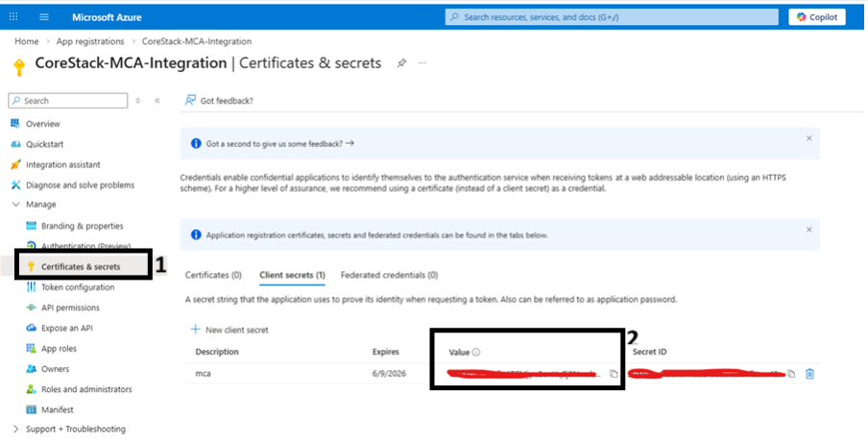Click the Secret ID column header

point(649,352)
